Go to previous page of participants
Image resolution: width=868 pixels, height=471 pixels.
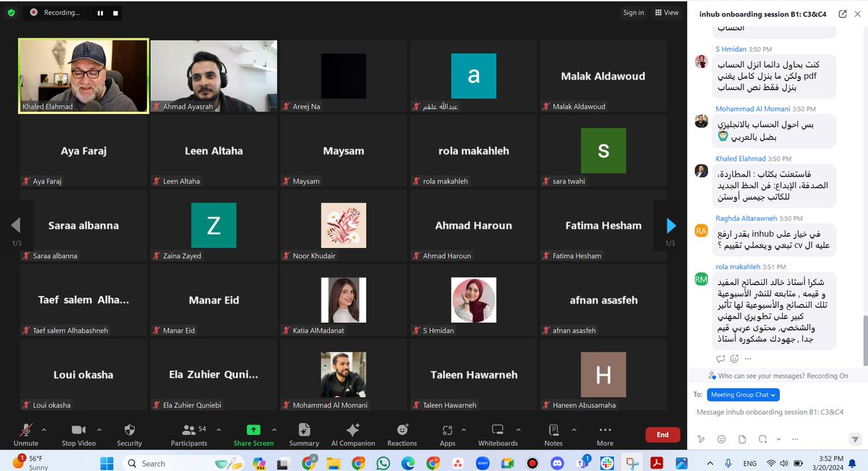(x=15, y=225)
